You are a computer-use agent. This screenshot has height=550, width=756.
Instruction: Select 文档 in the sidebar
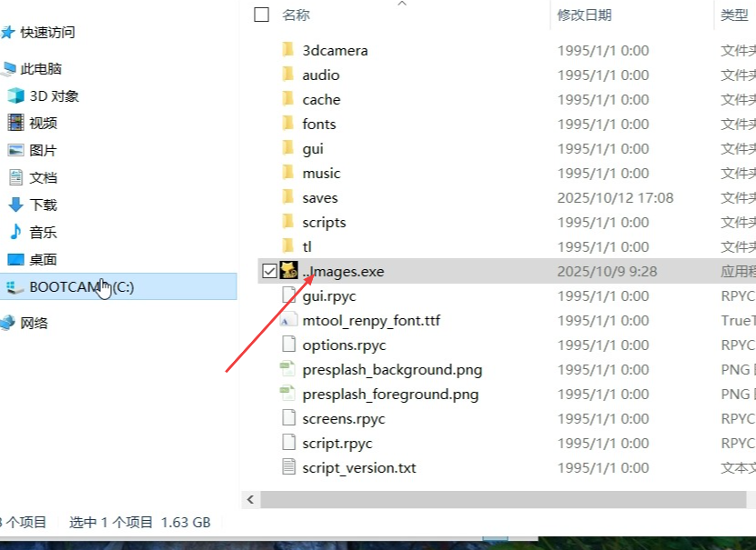tap(43, 177)
